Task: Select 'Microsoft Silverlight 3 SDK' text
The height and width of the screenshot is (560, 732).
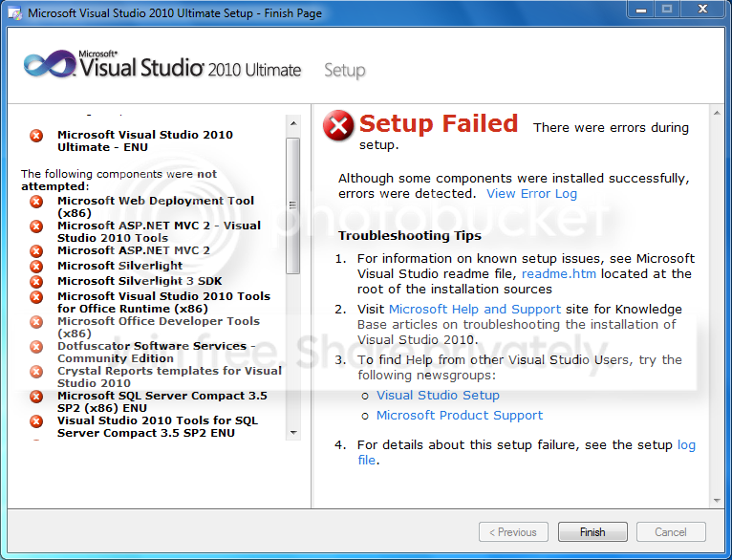Action: click(x=140, y=281)
